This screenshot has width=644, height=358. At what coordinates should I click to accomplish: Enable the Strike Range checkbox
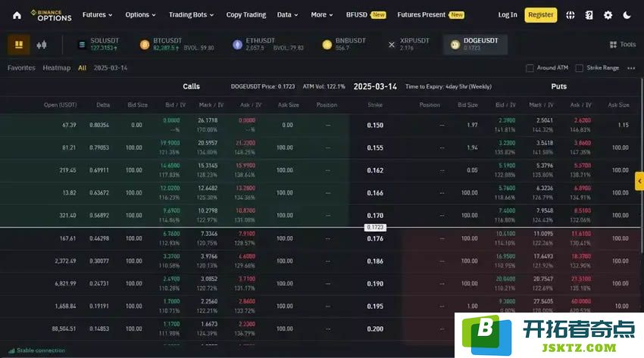point(579,68)
